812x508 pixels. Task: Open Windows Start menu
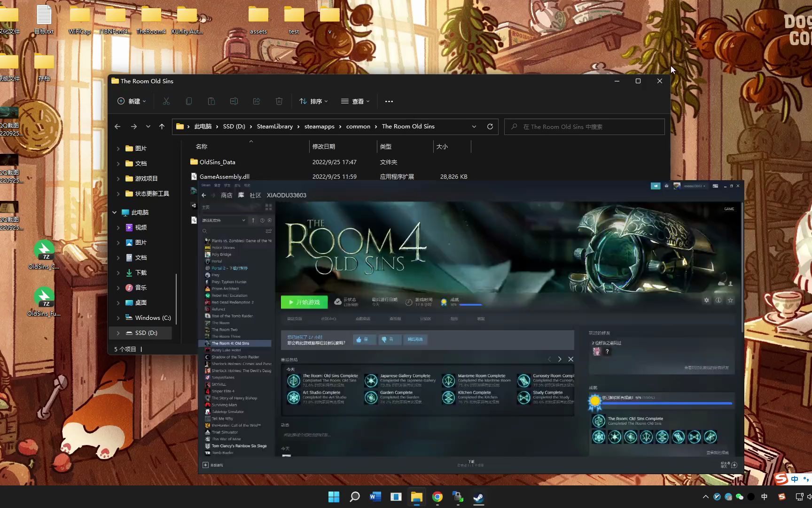[334, 497]
